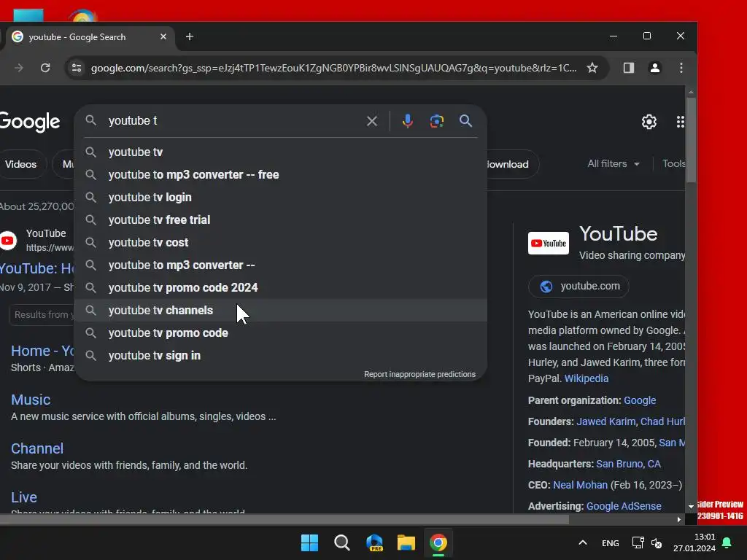Open Google AdSense link
This screenshot has width=747, height=560.
pyautogui.click(x=624, y=506)
